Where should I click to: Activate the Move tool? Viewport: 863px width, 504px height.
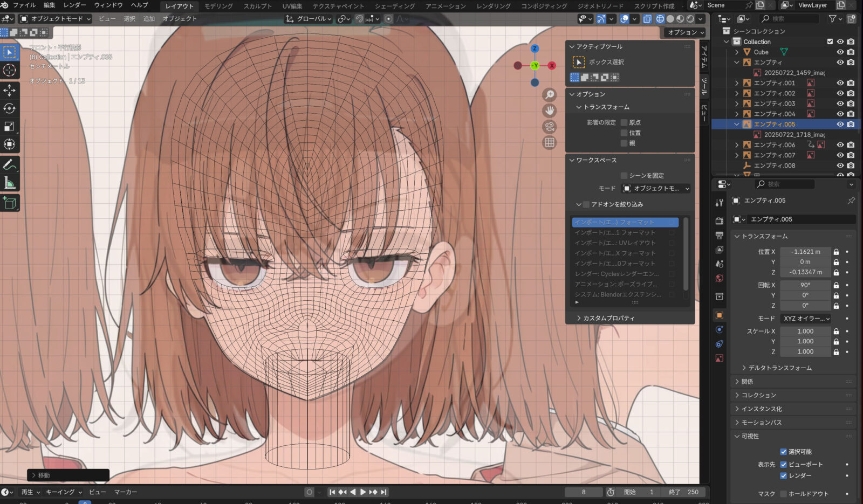tap(10, 90)
